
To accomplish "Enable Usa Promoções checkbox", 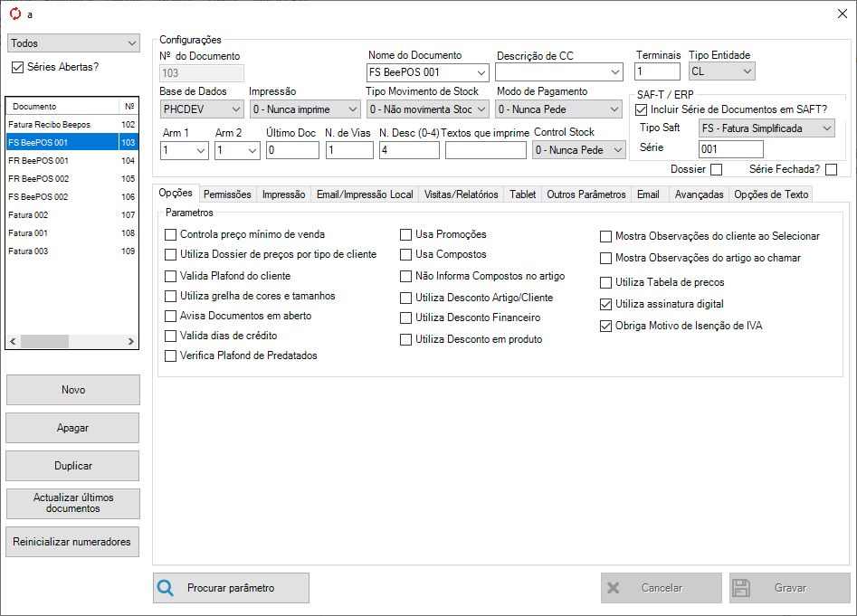I will tap(406, 234).
